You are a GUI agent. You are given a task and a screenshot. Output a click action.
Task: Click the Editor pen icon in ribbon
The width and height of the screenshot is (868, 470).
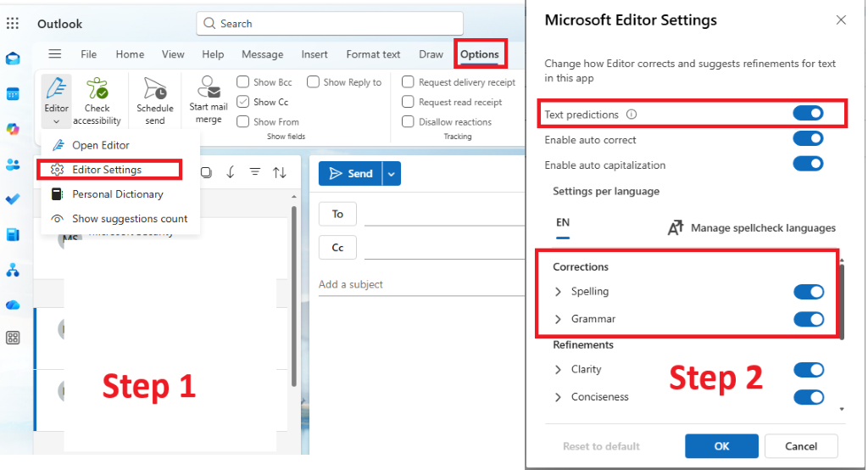(57, 89)
